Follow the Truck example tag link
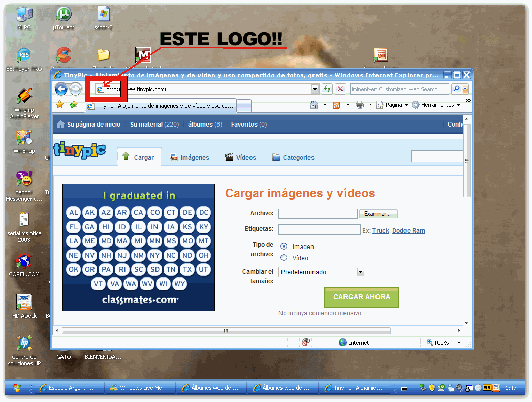 coord(381,231)
